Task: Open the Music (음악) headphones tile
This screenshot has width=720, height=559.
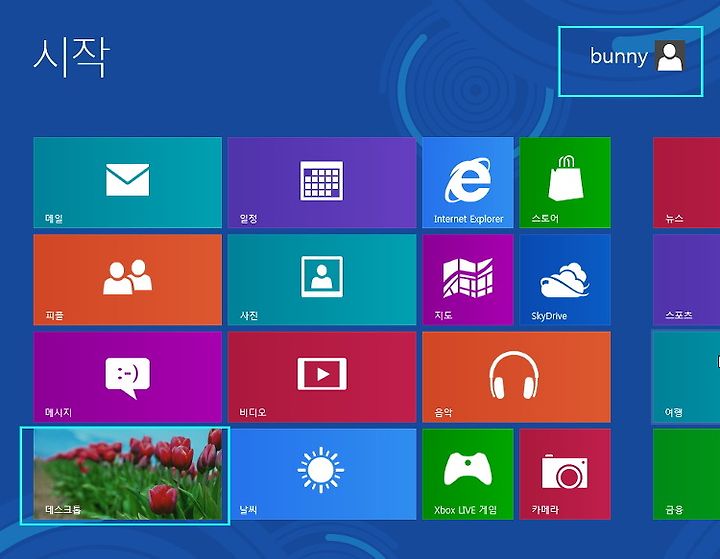Action: pyautogui.click(x=517, y=377)
